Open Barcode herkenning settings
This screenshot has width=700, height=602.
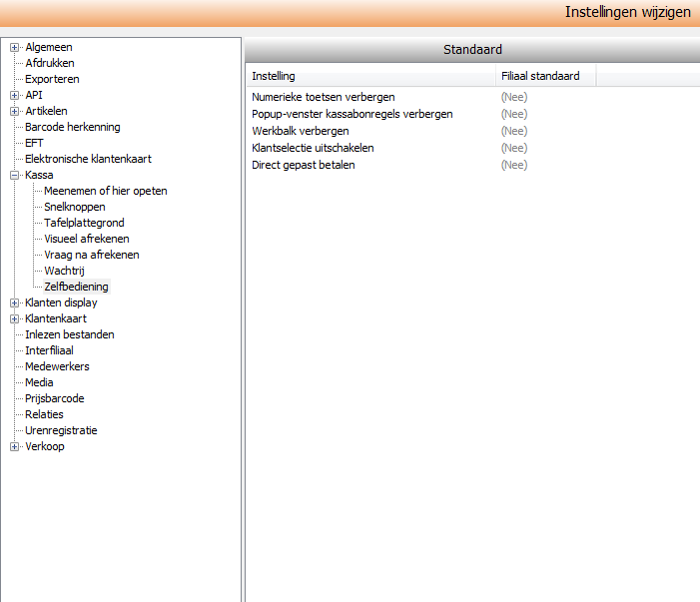[73, 127]
